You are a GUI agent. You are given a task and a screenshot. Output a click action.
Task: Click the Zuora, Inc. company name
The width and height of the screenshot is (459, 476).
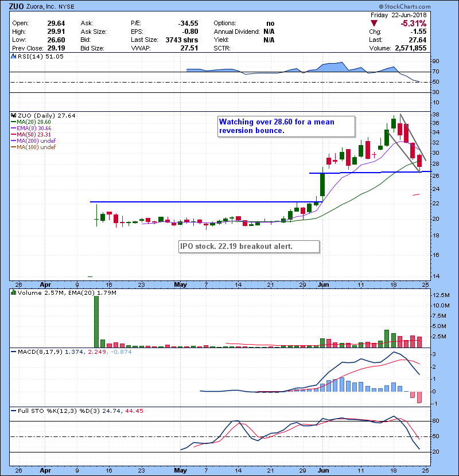coord(41,6)
